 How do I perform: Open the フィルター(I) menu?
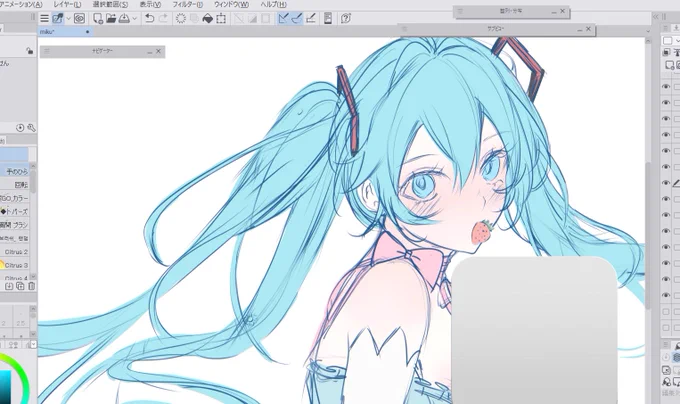click(x=187, y=4)
